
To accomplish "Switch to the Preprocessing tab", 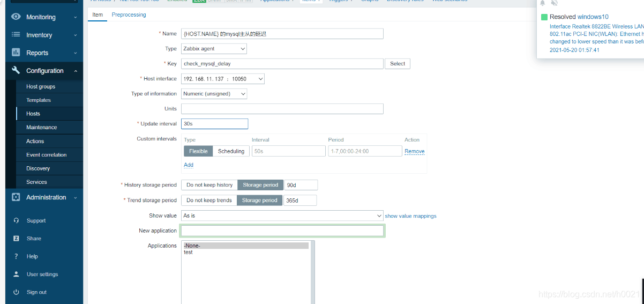I will (129, 14).
